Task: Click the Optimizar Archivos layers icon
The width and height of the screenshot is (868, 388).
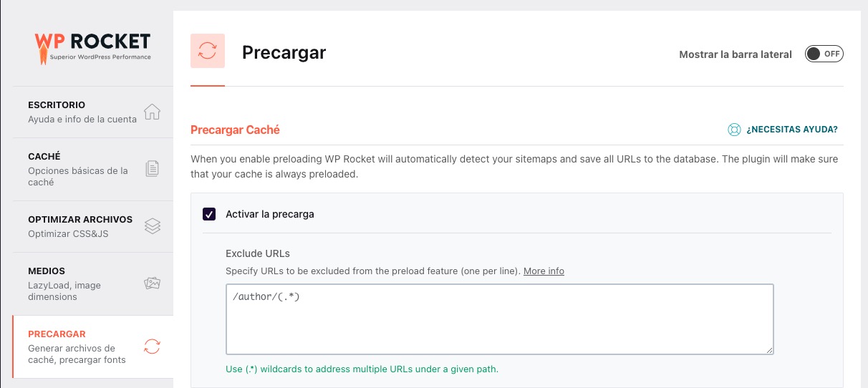Action: [x=152, y=226]
